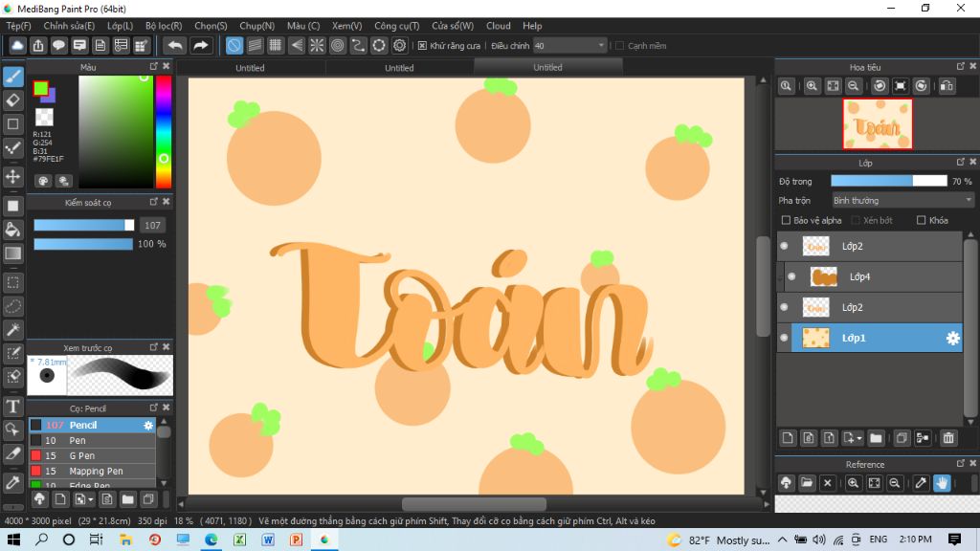This screenshot has width=980, height=551.
Task: Open Windows Start menu
Action: pos(13,540)
